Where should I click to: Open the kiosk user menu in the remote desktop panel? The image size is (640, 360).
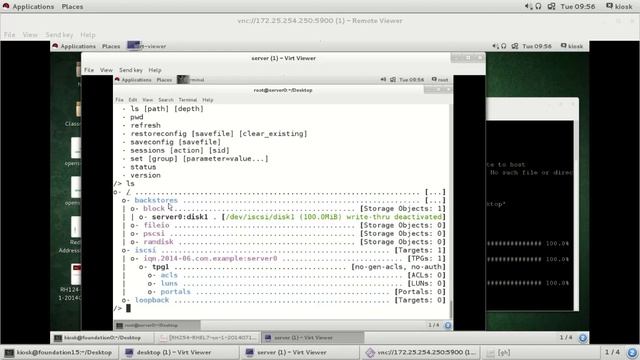coord(572,46)
